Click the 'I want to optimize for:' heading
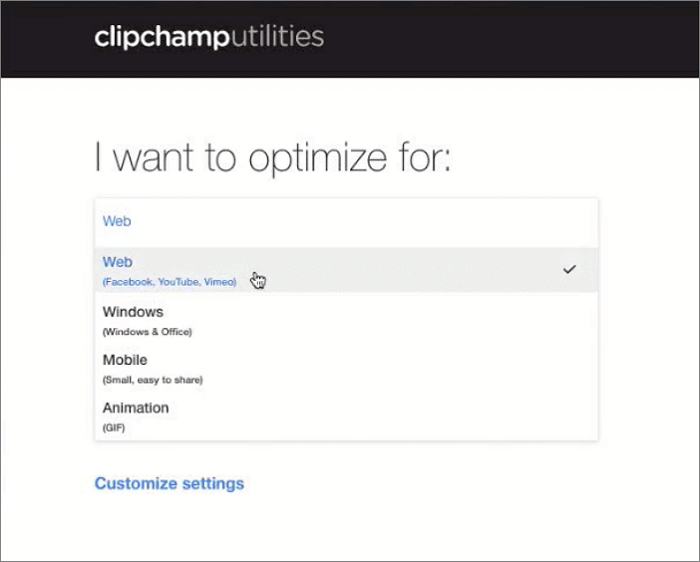Screen dimensions: 700x562 point(272,158)
